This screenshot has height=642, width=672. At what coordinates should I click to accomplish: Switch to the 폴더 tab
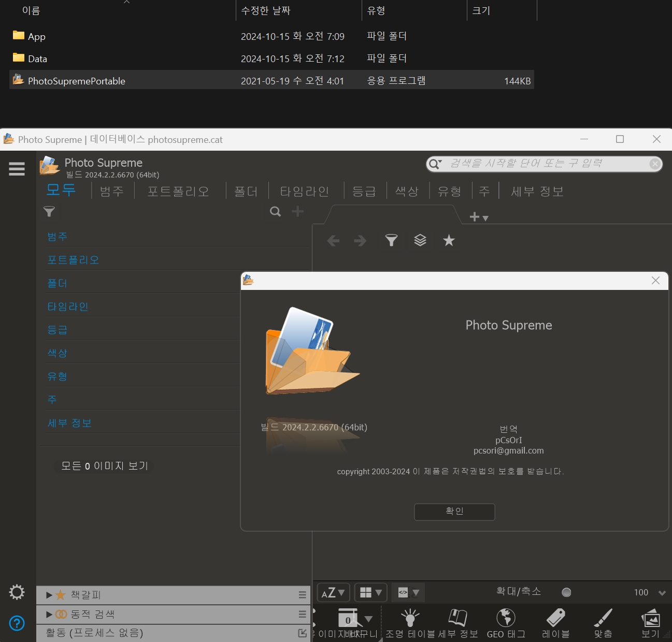pos(246,191)
